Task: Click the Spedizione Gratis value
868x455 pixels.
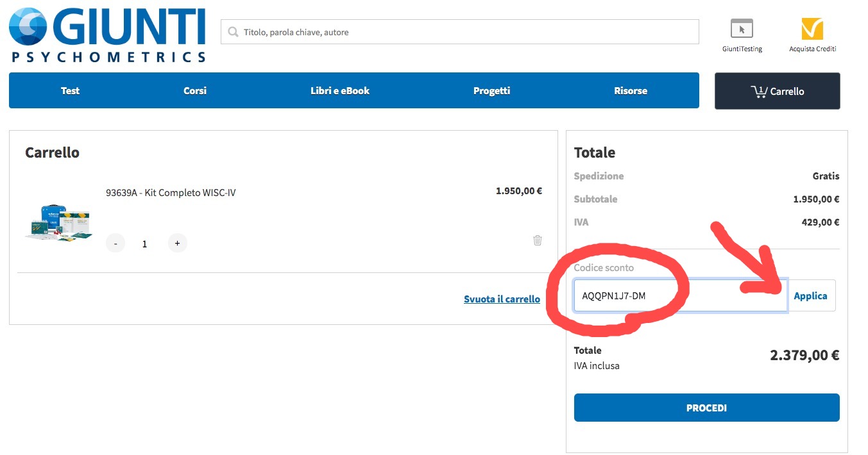Action: point(826,176)
